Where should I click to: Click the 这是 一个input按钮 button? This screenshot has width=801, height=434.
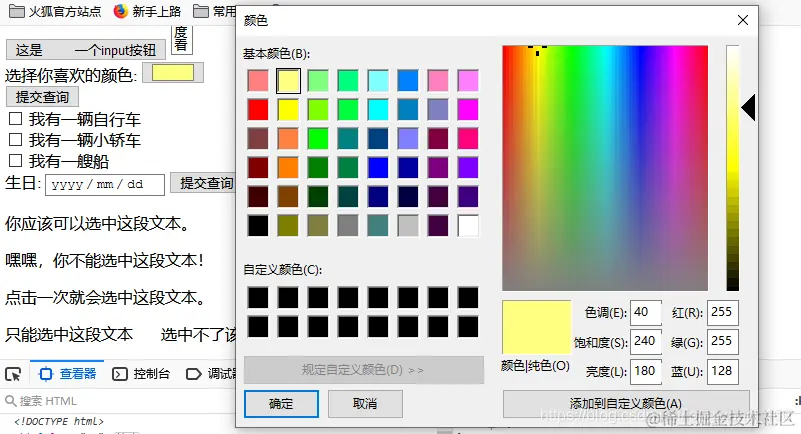pos(86,50)
